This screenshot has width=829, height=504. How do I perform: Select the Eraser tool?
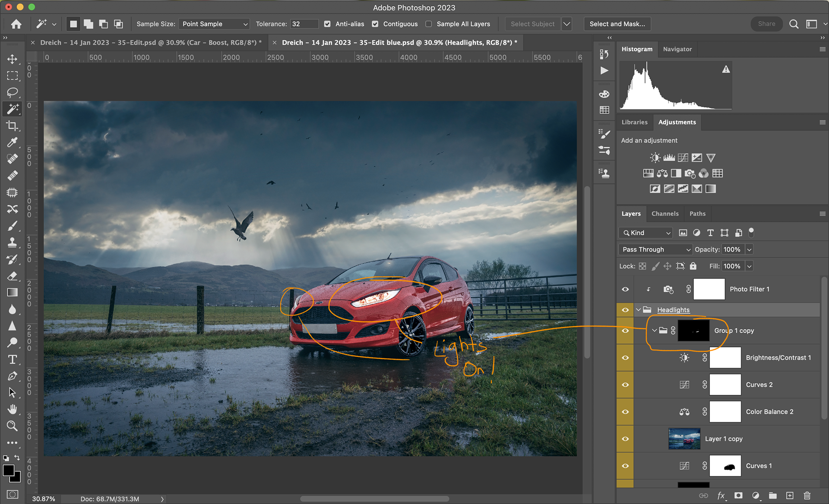[13, 276]
